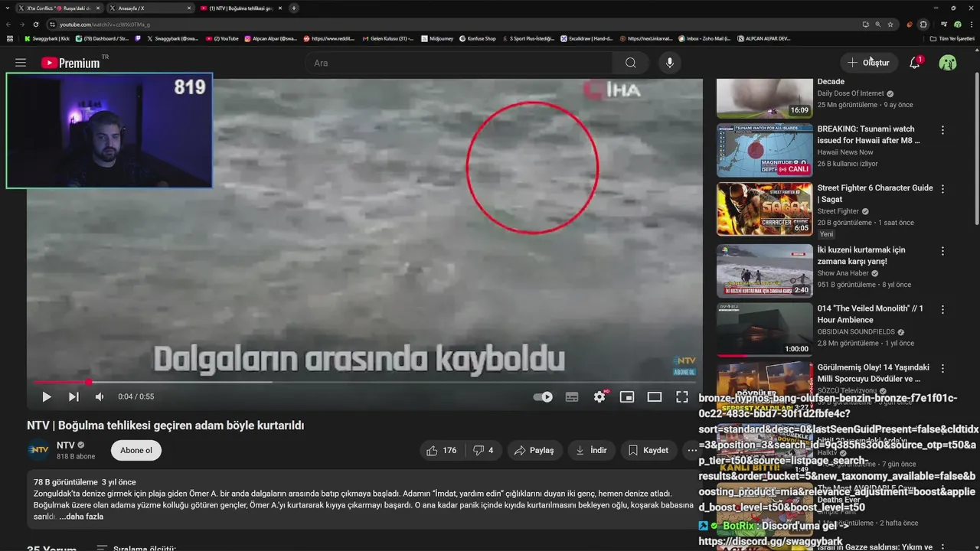Screen dimensions: 980x551
Task: Expand description with ...daha fazla
Action: (81, 517)
